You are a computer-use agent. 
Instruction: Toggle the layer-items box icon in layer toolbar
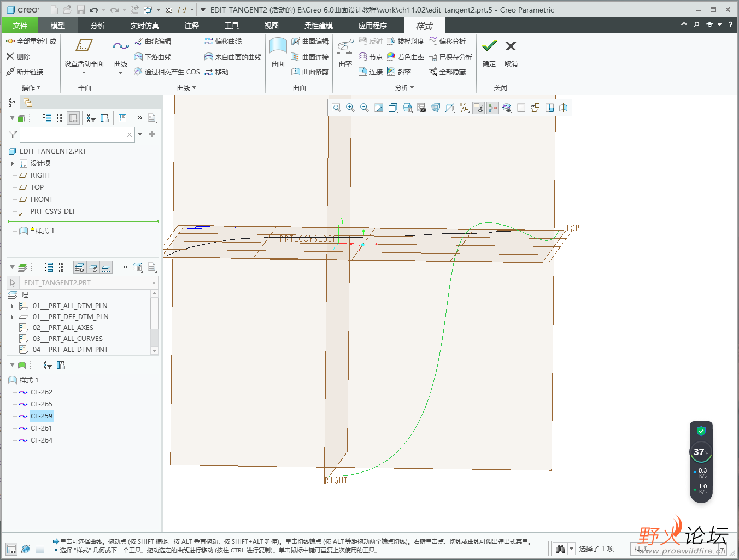click(x=93, y=267)
